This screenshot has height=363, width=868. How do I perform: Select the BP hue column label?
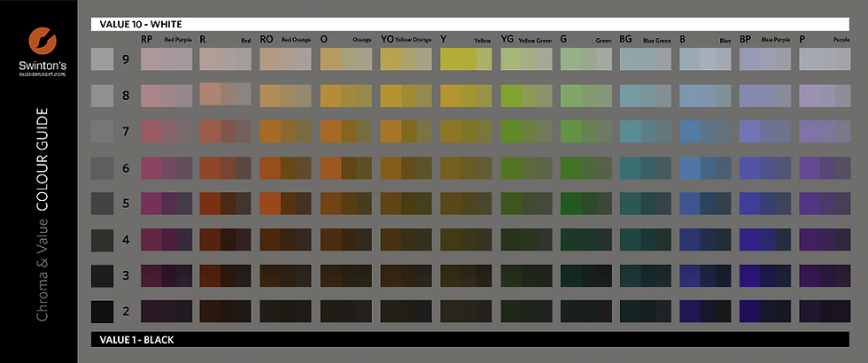[x=746, y=39]
